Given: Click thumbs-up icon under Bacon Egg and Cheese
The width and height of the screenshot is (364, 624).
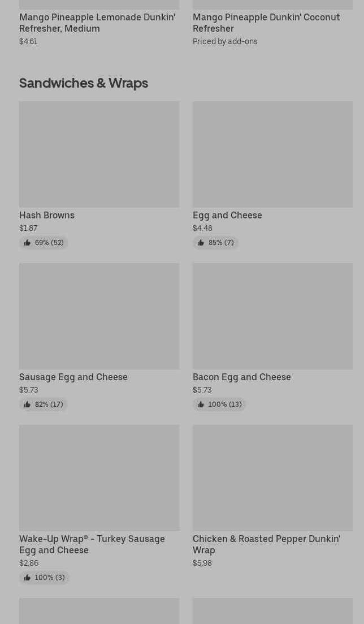Looking at the screenshot, I should point(201,404).
